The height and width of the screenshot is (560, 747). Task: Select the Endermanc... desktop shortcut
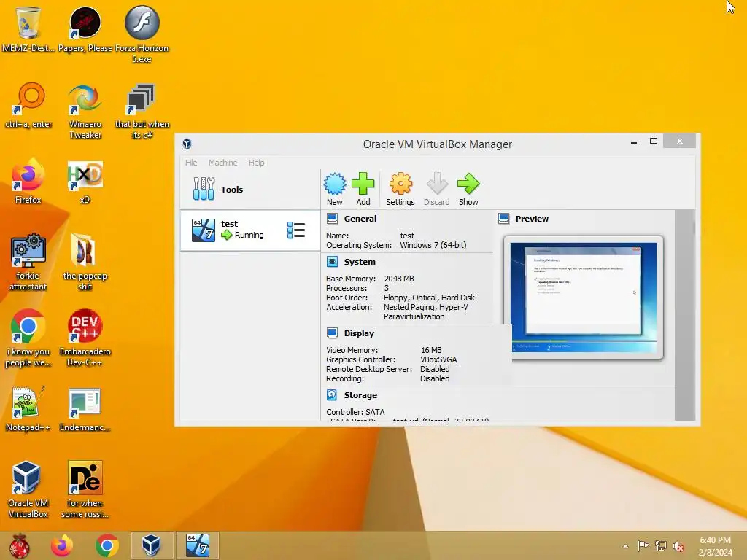85,410
